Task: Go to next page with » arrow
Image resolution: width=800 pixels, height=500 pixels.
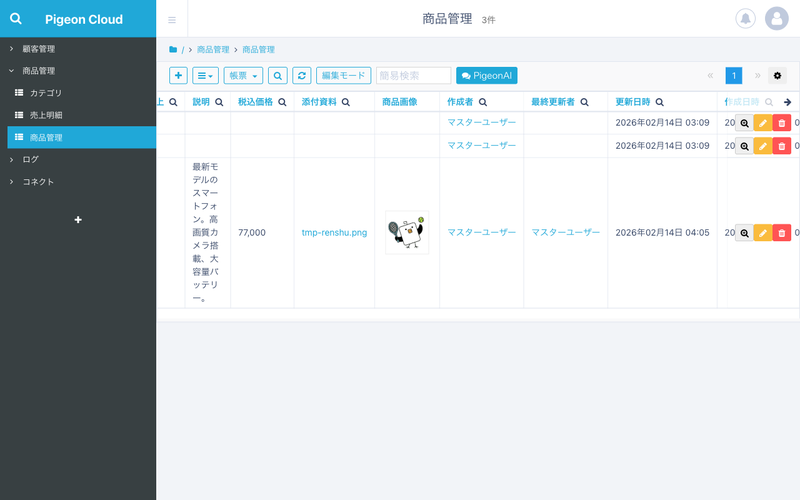Action: (x=758, y=76)
